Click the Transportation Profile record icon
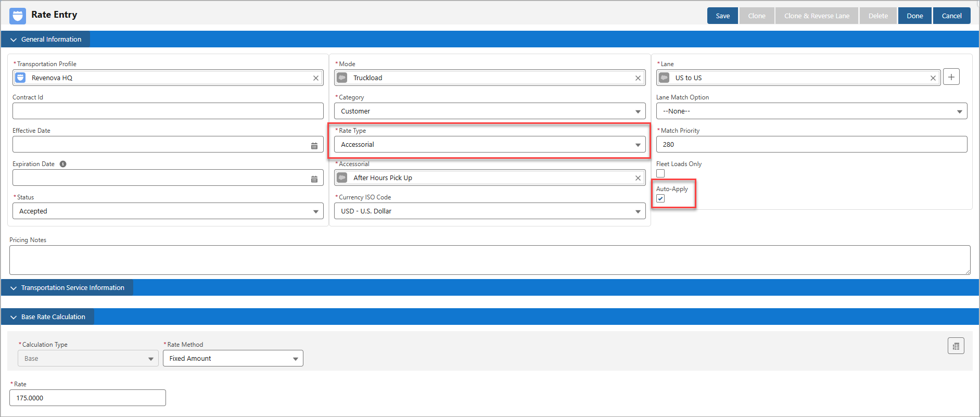 pyautogui.click(x=20, y=78)
